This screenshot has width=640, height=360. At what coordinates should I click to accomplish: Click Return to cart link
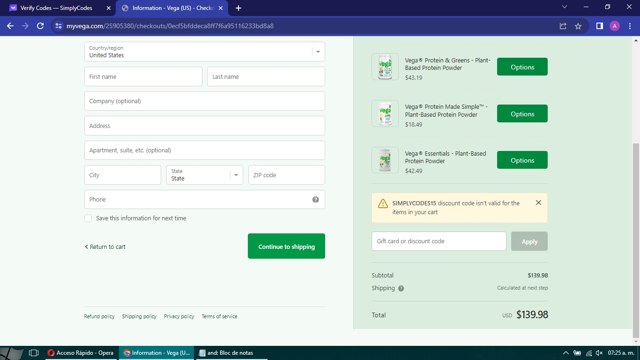tap(105, 247)
